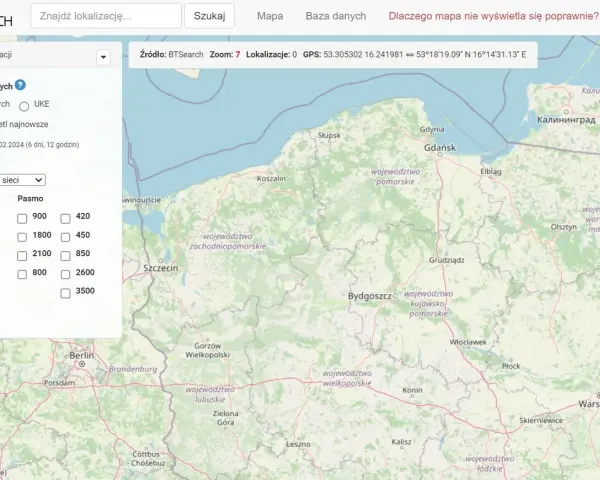Click Konin label on the map
The image size is (600, 480).
tap(412, 390)
